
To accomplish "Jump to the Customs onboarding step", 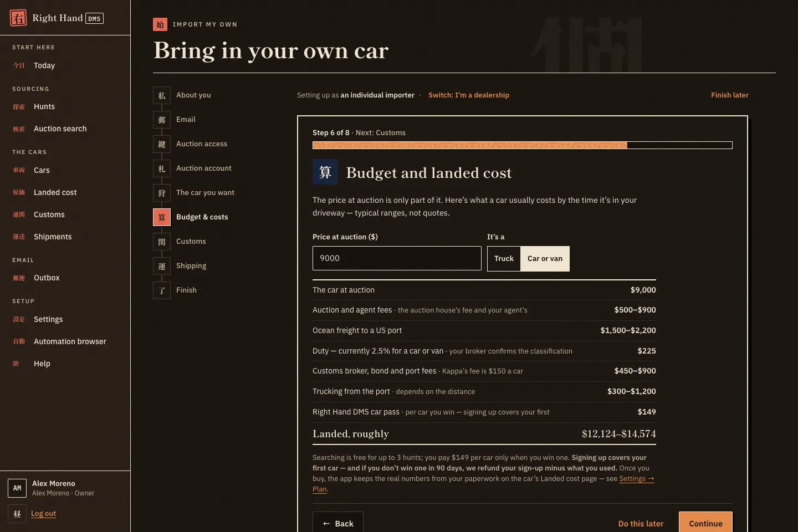I will (x=191, y=242).
